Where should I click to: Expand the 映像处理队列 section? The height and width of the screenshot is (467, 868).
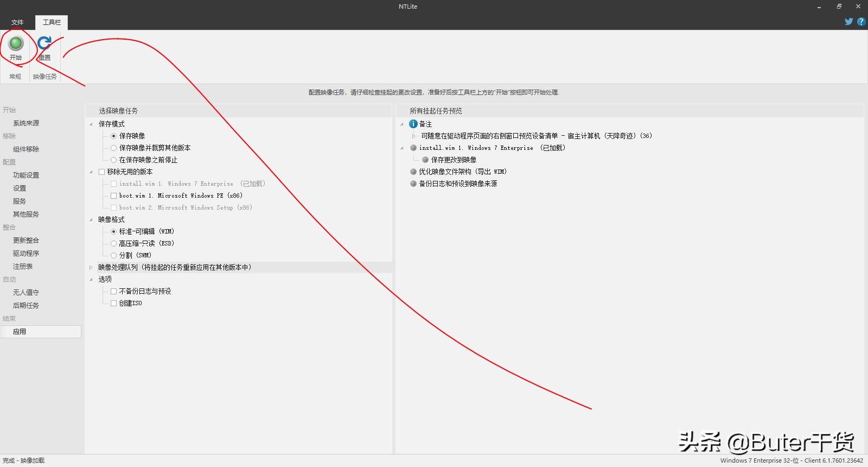pos(91,267)
